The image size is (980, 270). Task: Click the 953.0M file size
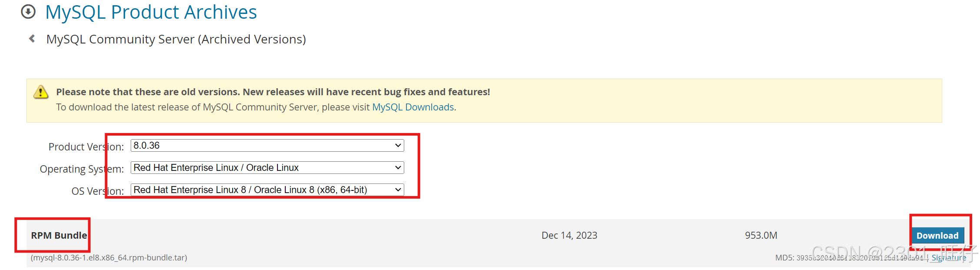(x=761, y=235)
